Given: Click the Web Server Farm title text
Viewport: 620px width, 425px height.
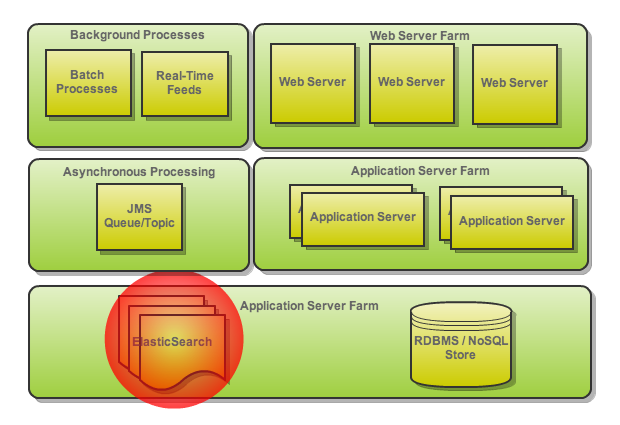Looking at the screenshot, I should point(420,36).
